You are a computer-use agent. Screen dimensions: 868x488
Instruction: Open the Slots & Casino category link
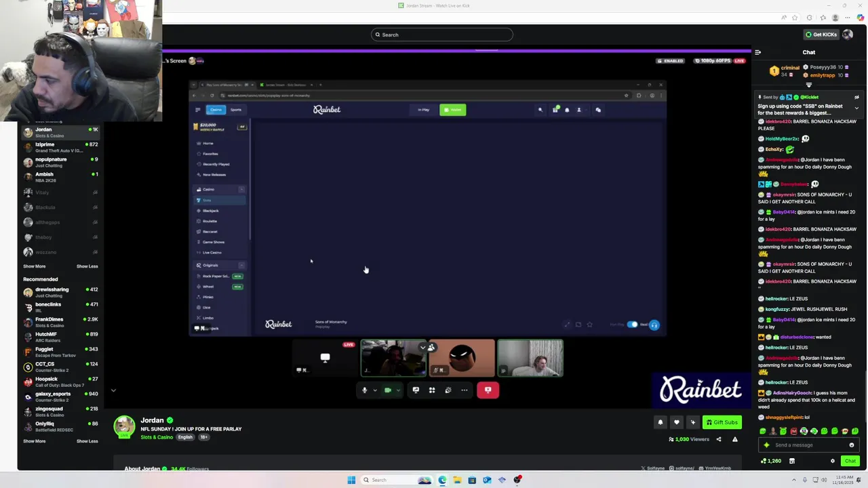click(157, 437)
